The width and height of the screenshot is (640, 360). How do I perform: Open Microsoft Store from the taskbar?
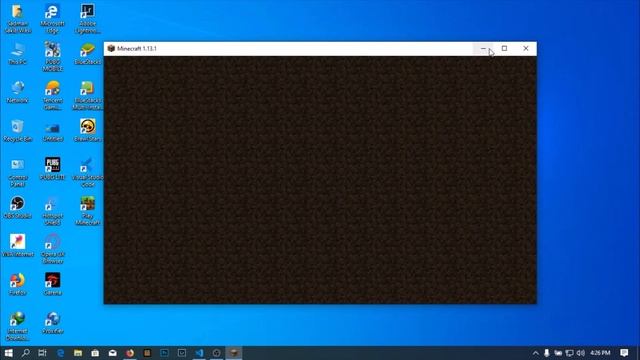point(95,353)
